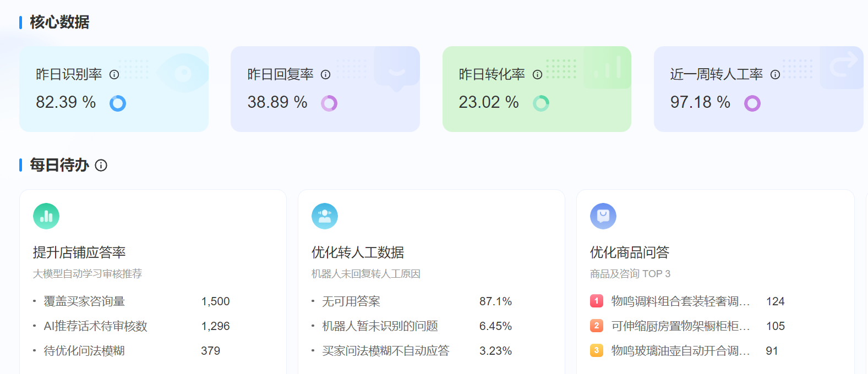The height and width of the screenshot is (374, 868).
Task: Click the 23.02 % value
Action: click(x=489, y=102)
